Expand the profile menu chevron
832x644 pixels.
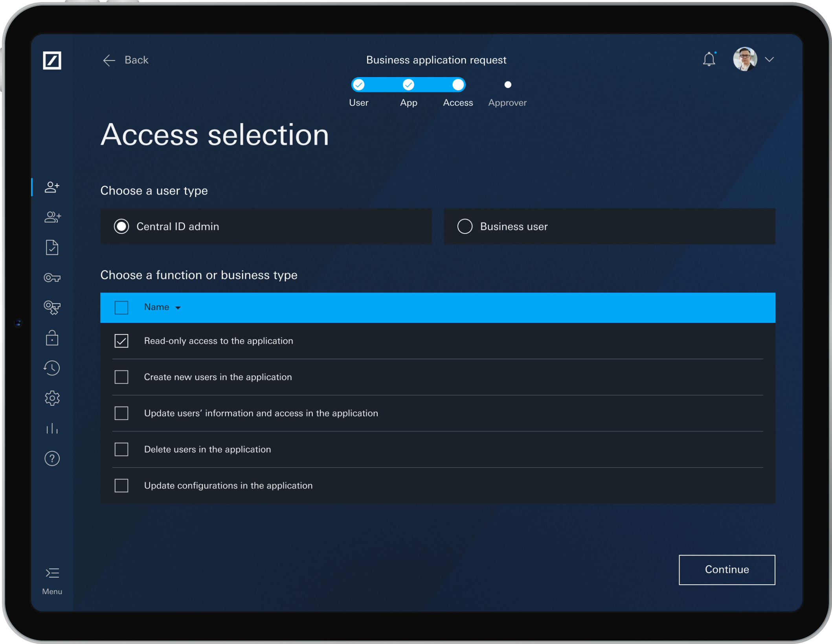769,59
